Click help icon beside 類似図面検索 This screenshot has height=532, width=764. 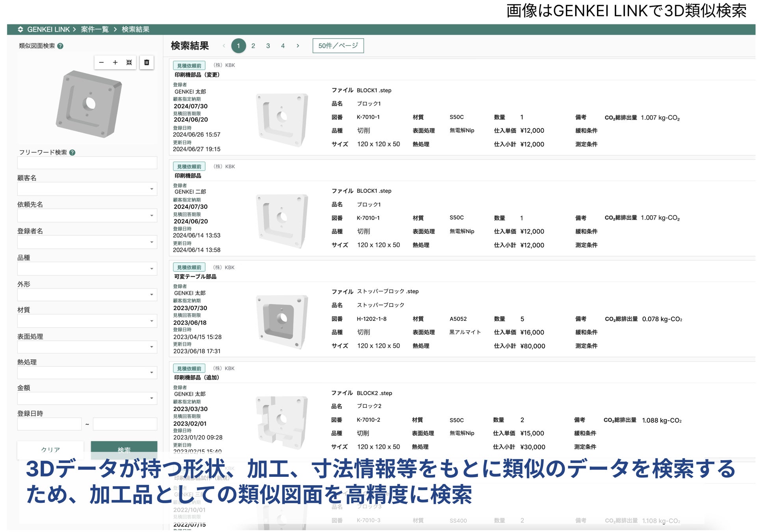click(x=60, y=46)
